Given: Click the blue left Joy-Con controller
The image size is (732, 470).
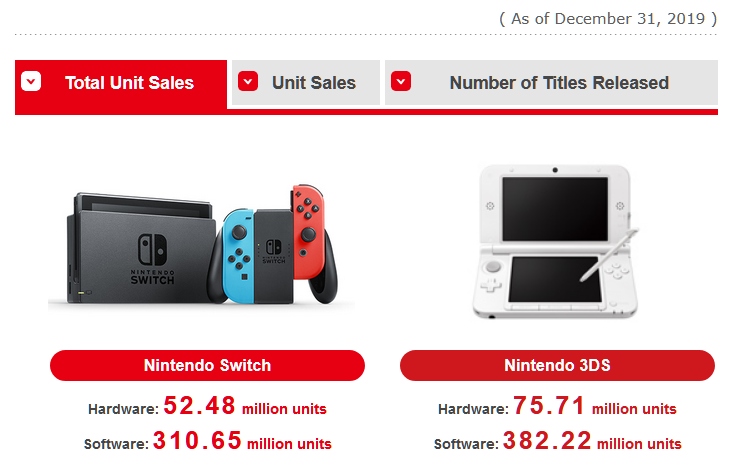Looking at the screenshot, I should pyautogui.click(x=238, y=256).
